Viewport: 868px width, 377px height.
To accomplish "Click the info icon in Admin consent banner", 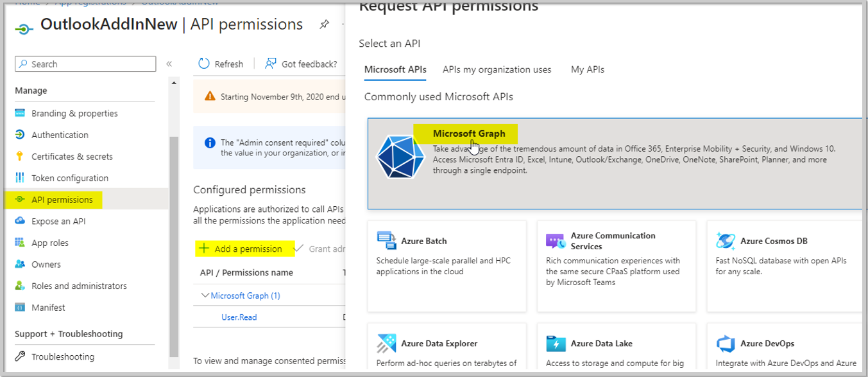I will click(210, 143).
